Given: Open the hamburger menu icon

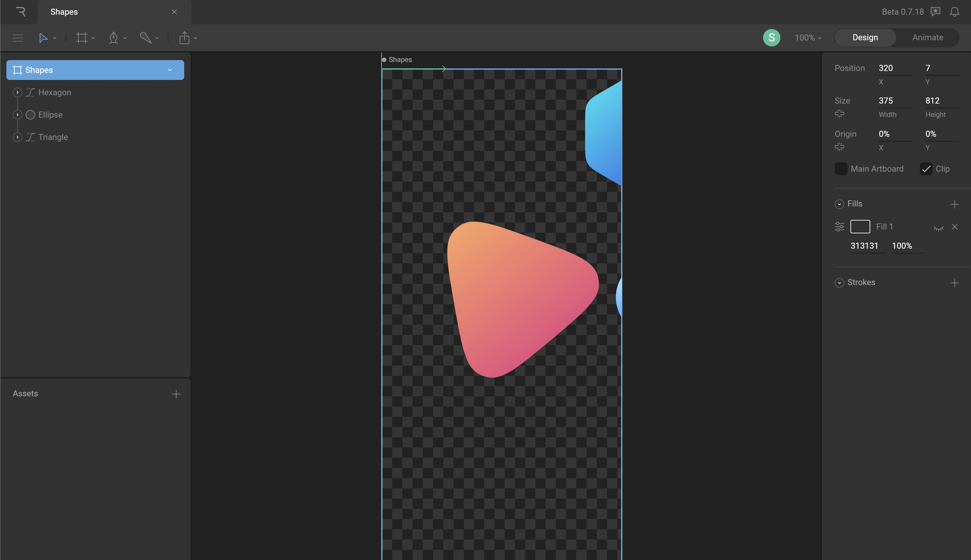Looking at the screenshot, I should pos(18,38).
